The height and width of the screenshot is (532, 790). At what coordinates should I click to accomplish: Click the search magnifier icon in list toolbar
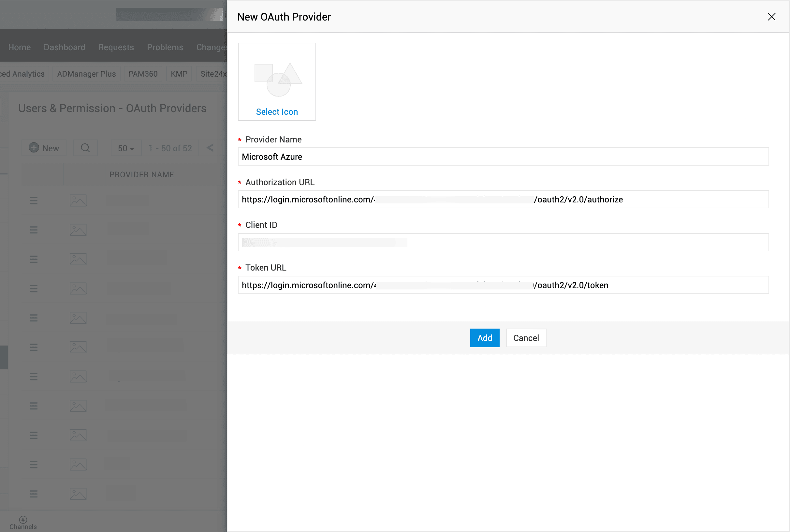point(85,148)
